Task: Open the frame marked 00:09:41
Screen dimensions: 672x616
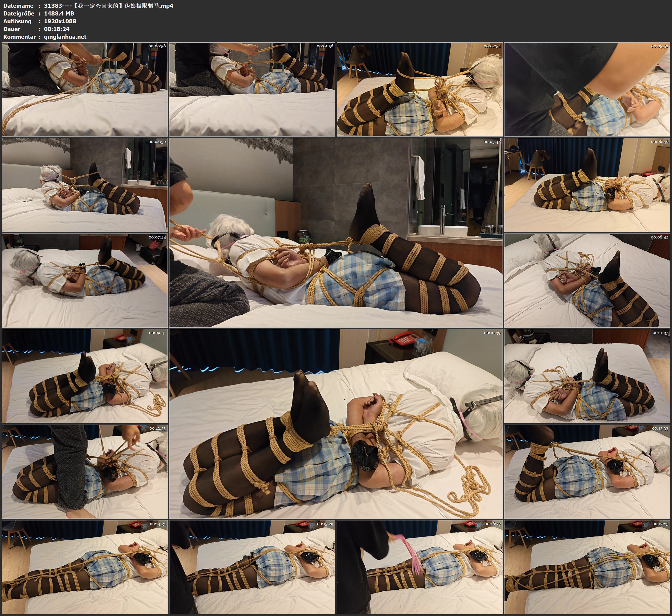Action: coord(85,376)
